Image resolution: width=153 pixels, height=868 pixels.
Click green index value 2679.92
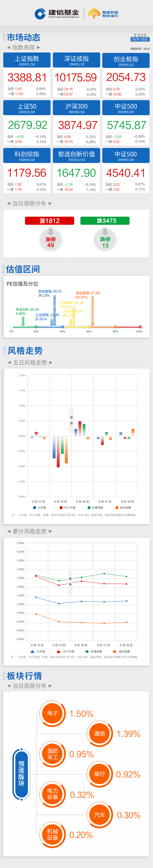(28, 125)
